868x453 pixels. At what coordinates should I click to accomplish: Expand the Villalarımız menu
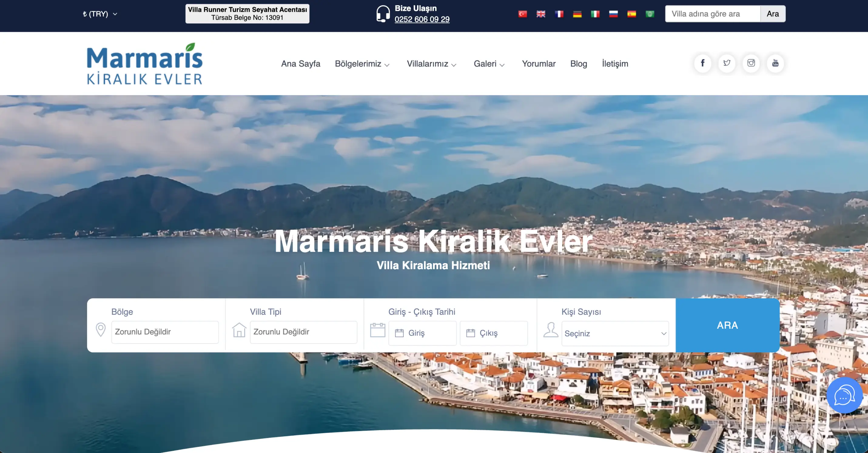click(432, 64)
